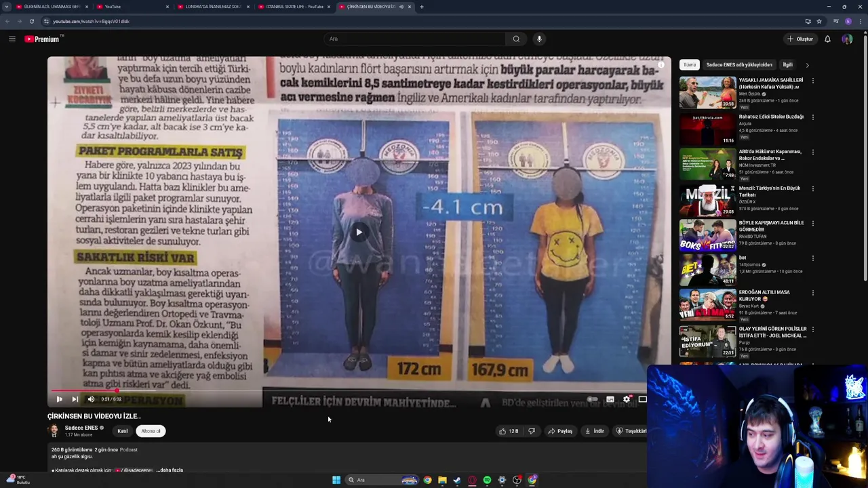Screen dimensions: 868x488
Task: Click the play button in player controls
Action: 59,399
